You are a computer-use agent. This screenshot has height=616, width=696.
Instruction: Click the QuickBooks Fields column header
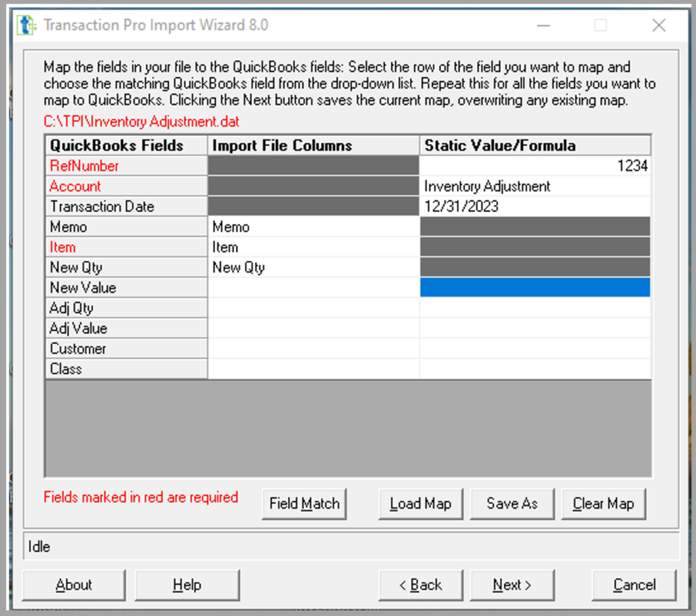click(x=126, y=146)
